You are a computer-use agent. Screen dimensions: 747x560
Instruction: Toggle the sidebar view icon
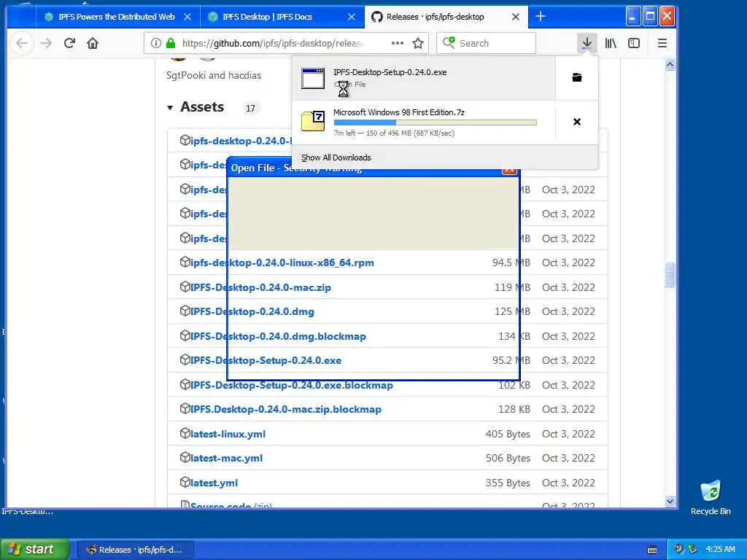(x=634, y=43)
